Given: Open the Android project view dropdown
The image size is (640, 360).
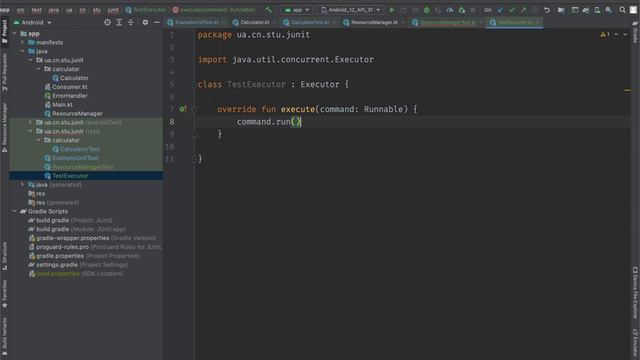Looking at the screenshot, I should coord(32,22).
